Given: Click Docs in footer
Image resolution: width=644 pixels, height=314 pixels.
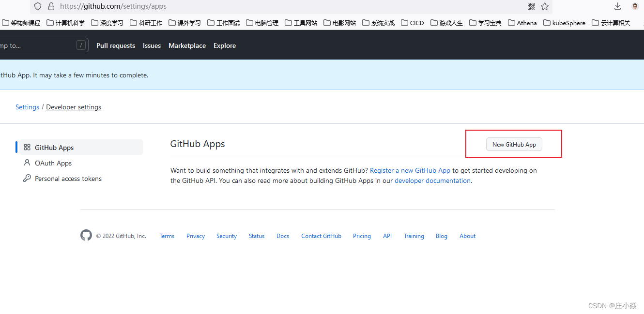Looking at the screenshot, I should [283, 236].
